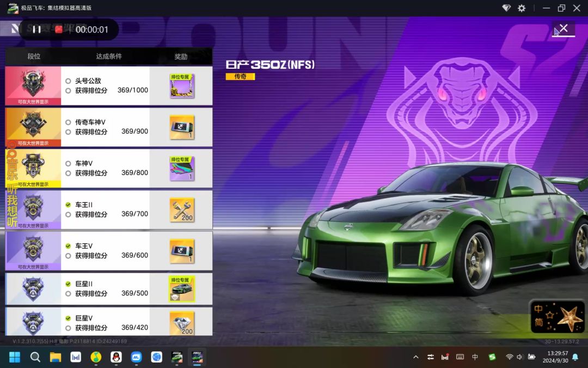Click the Chinese input mode 中 indicator
The height and width of the screenshot is (368, 588).
(475, 357)
